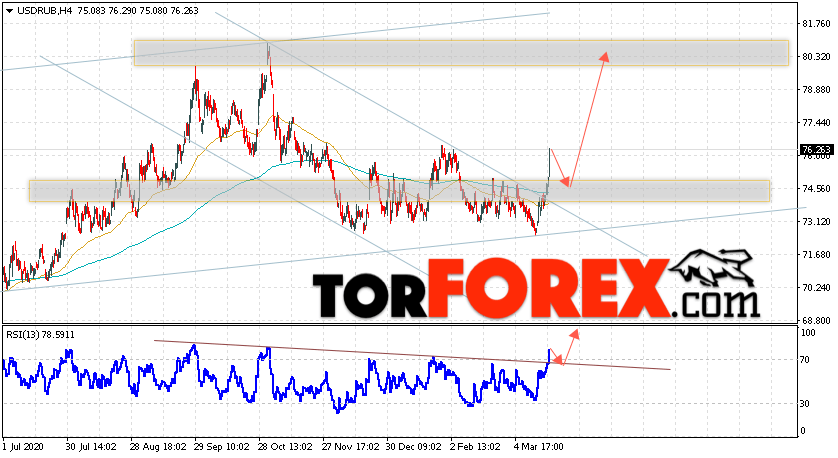Screen dimensions: 838x458
Task: Click the 74.560 price axis label
Action: pos(817,189)
